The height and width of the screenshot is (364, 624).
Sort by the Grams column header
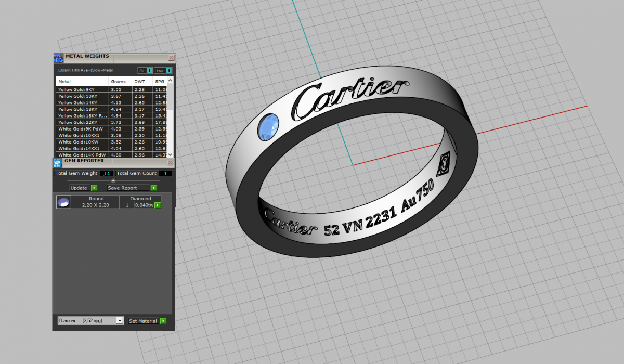[x=119, y=82]
